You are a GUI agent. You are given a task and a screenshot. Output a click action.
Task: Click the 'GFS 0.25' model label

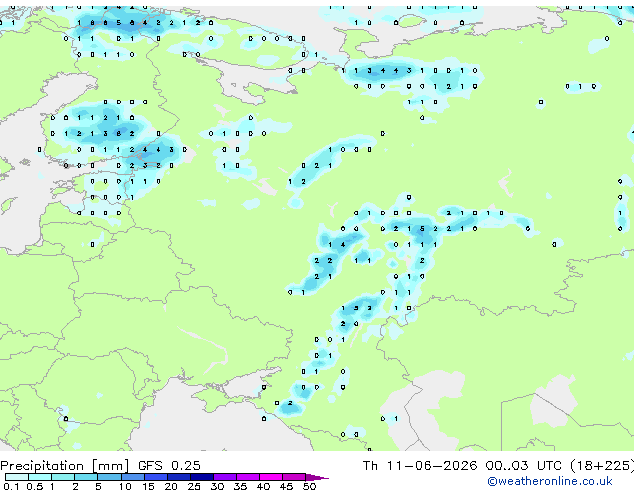[x=169, y=466]
